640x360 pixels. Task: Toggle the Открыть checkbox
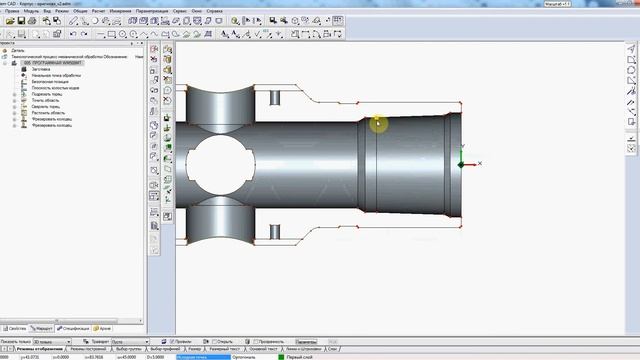(214, 342)
